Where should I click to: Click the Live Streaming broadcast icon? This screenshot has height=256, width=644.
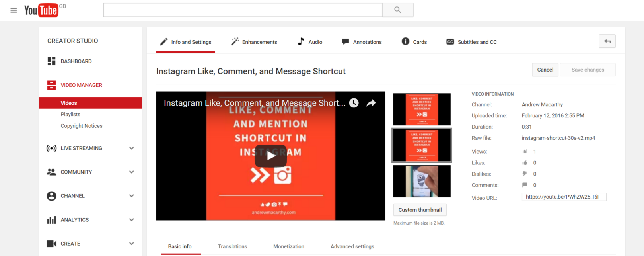(51, 148)
